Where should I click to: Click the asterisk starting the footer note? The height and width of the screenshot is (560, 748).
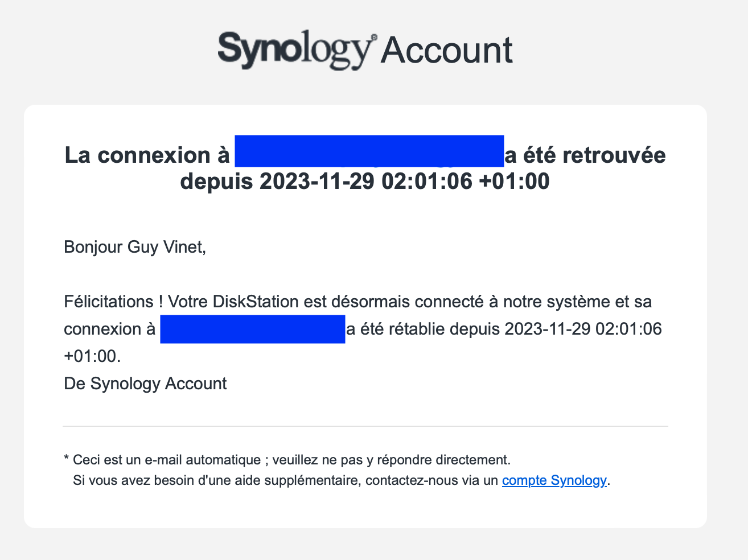point(67,460)
